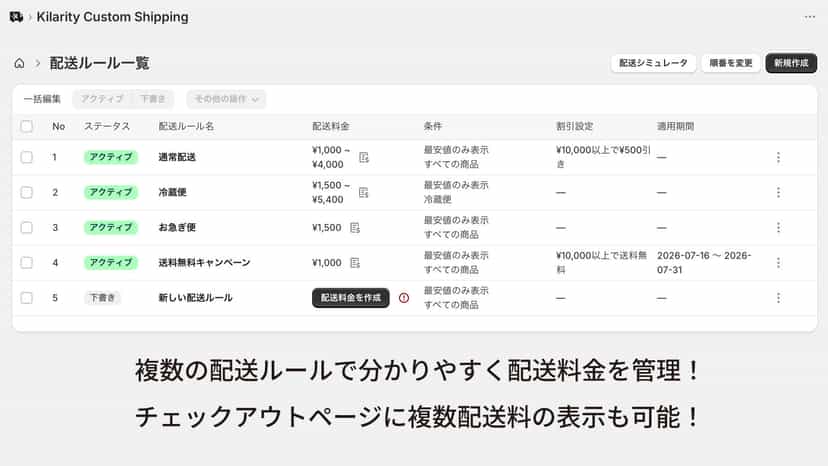Image resolution: width=828 pixels, height=466 pixels.
Task: Check the box for rule No 3
Action: click(x=26, y=228)
